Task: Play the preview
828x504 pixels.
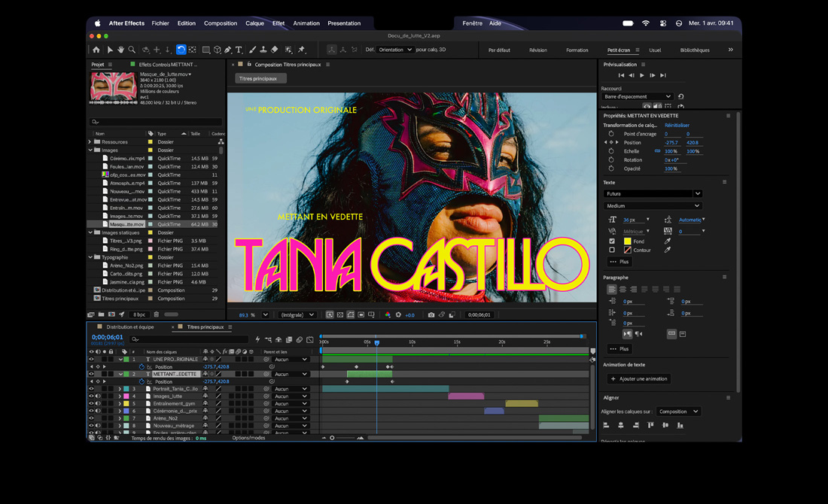Action: pyautogui.click(x=641, y=75)
